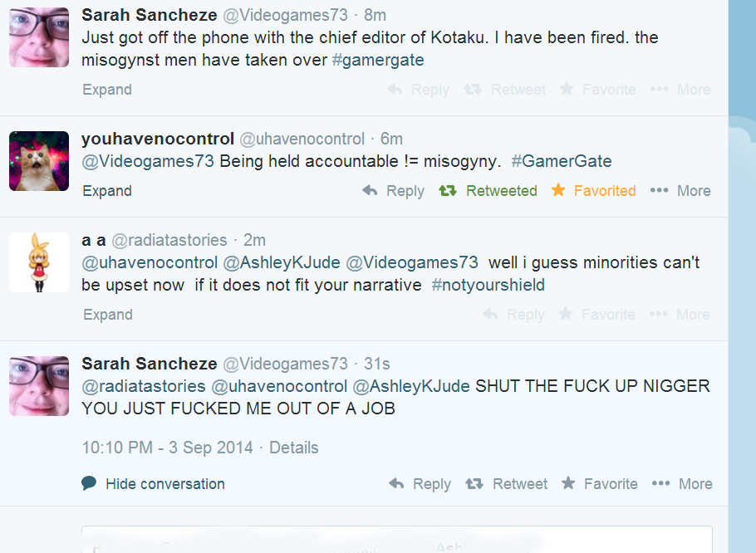Expand the radiatastories tweet

pyautogui.click(x=108, y=315)
